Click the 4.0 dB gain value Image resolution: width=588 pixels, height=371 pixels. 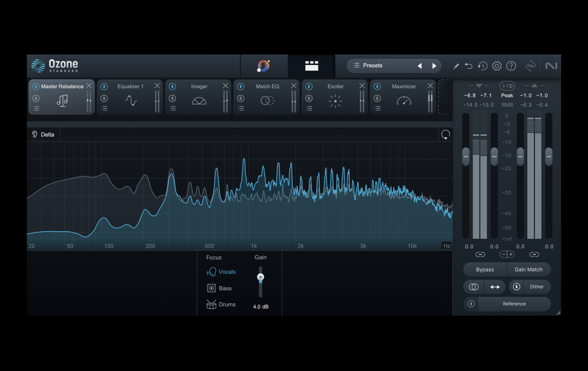point(261,307)
